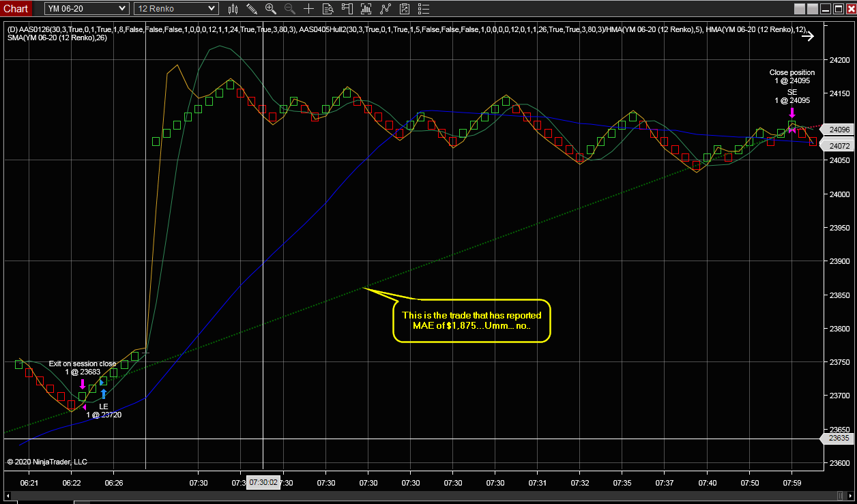Viewport: 857px width, 504px height.
Task: Click the 07:40 time axis label
Action: pyautogui.click(x=707, y=482)
